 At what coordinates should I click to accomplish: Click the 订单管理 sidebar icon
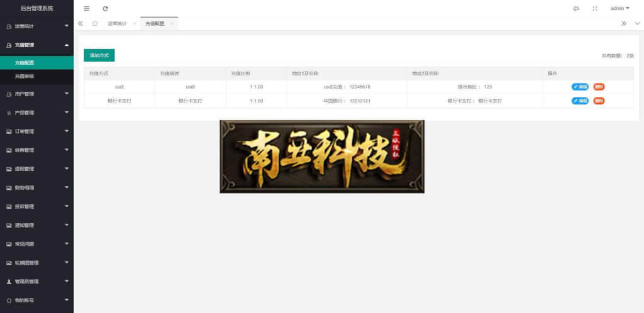(9, 132)
